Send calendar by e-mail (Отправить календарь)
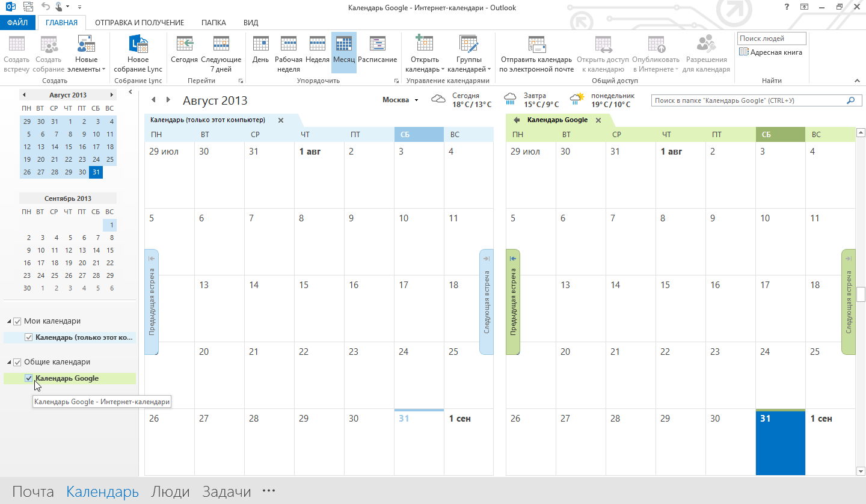Viewport: 866px width, 504px height. (536, 54)
